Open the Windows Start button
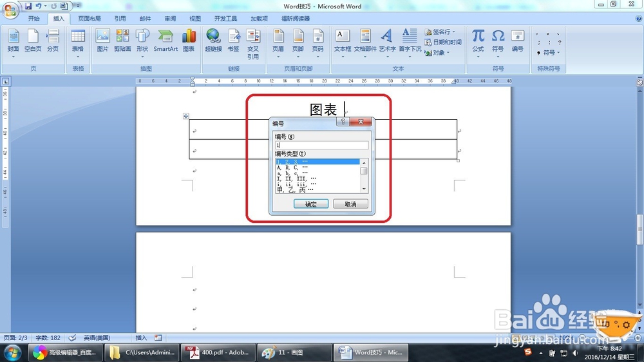Screen dimensions: 644x362 coord(12,352)
